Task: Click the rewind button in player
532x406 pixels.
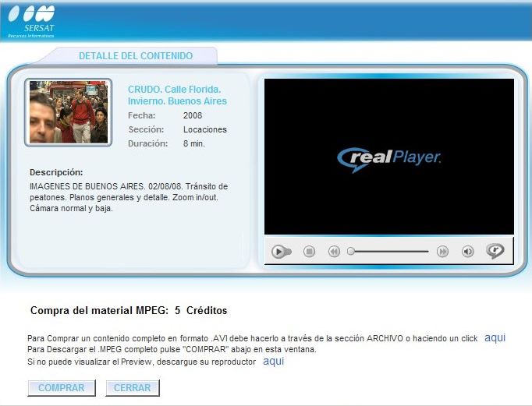Action: click(334, 252)
